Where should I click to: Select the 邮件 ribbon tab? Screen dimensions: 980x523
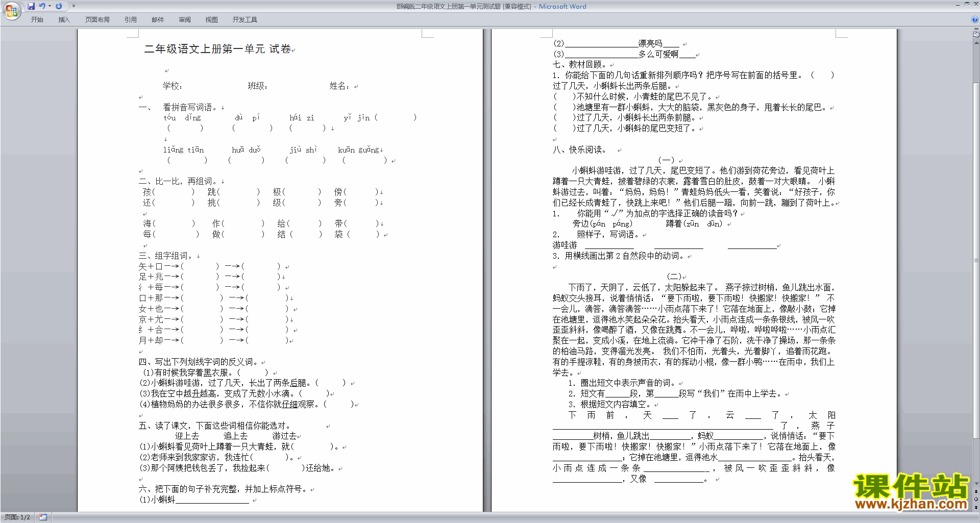point(158,20)
